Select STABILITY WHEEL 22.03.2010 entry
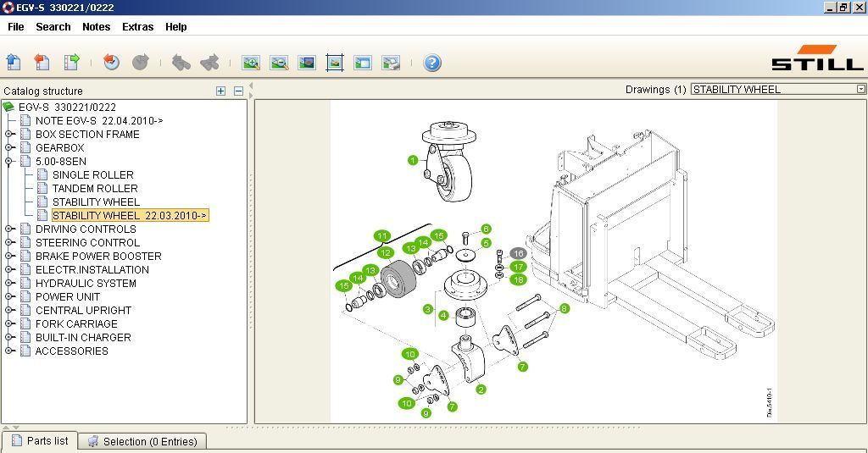 pyautogui.click(x=130, y=216)
